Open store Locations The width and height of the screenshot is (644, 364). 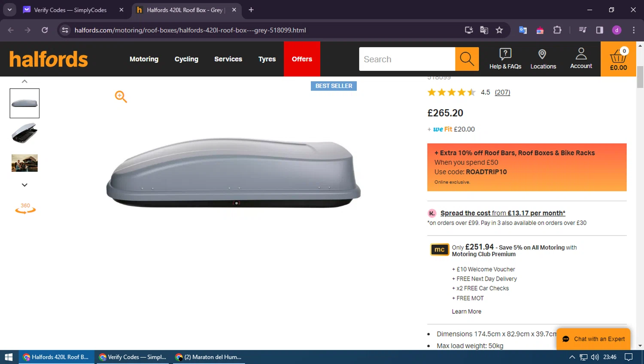tap(543, 59)
